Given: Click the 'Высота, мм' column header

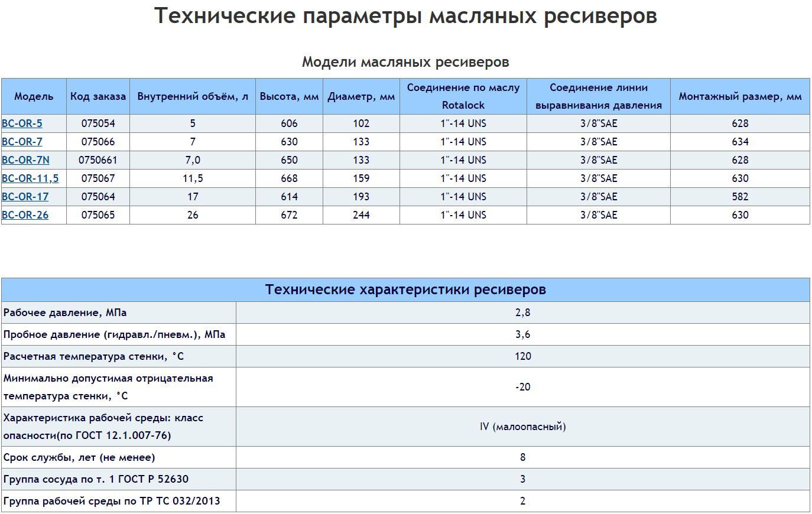Looking at the screenshot, I should pyautogui.click(x=289, y=96).
